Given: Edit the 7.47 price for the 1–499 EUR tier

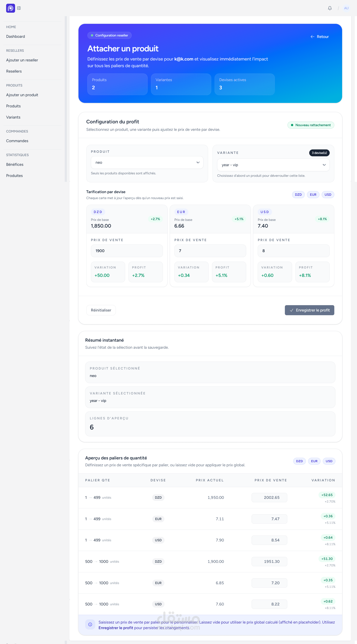Looking at the screenshot, I should pyautogui.click(x=269, y=519).
